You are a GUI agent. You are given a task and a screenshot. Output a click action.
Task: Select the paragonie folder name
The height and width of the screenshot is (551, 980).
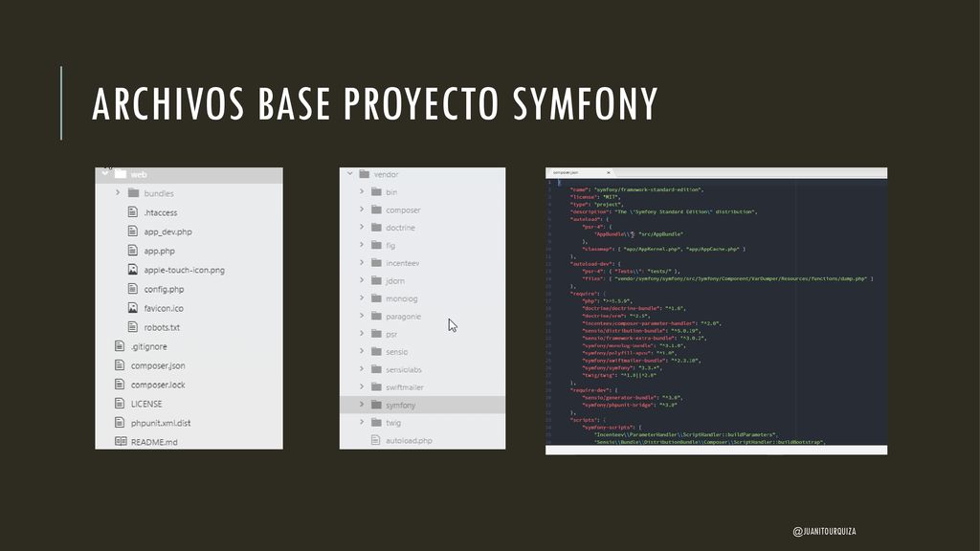(403, 317)
